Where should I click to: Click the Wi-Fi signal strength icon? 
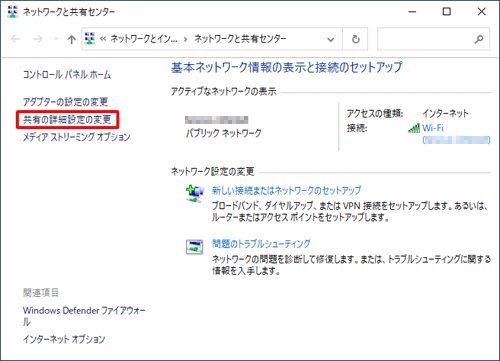(414, 128)
